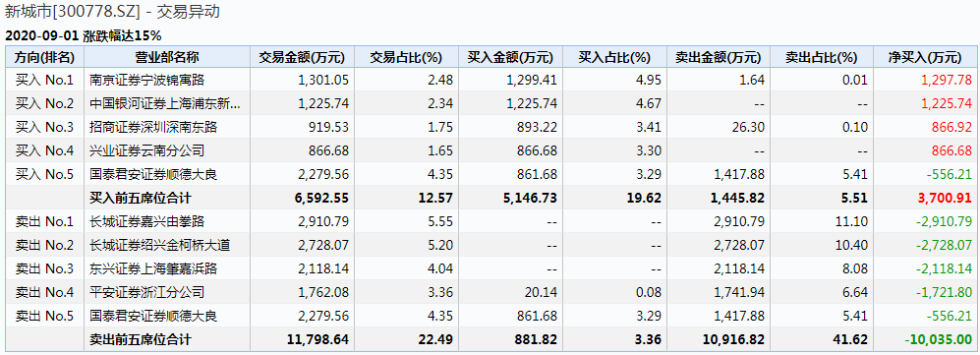Click the 买入 No.2 rank cell
Viewport: 980px width, 355px height.
(44, 104)
